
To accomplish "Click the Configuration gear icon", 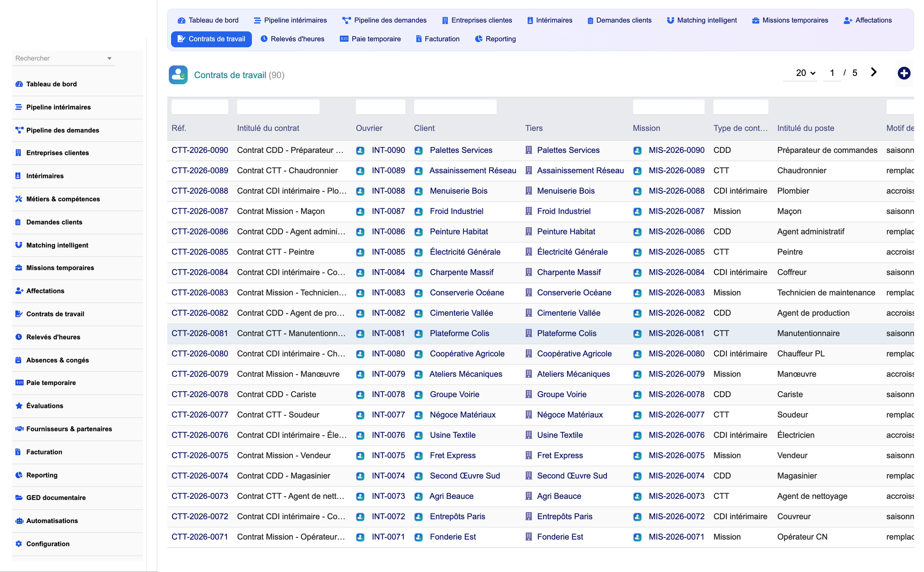I will pos(19,544).
